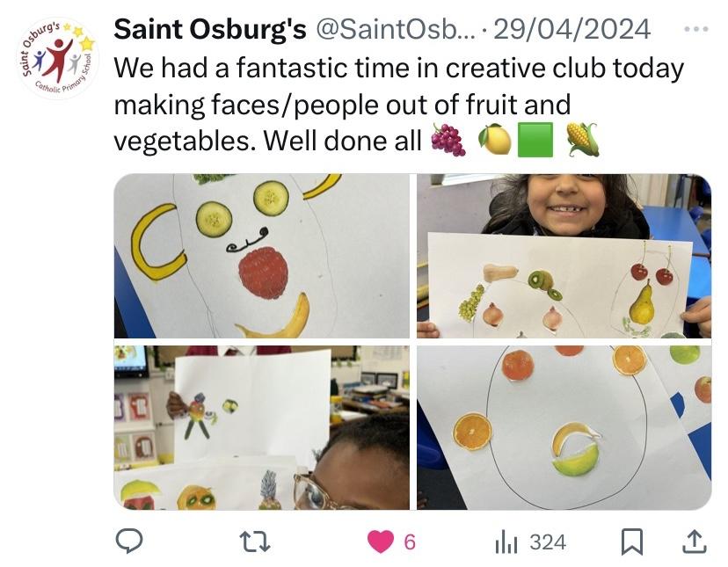Toggle the pink heart like button
The height and width of the screenshot is (567, 728).
click(x=381, y=542)
